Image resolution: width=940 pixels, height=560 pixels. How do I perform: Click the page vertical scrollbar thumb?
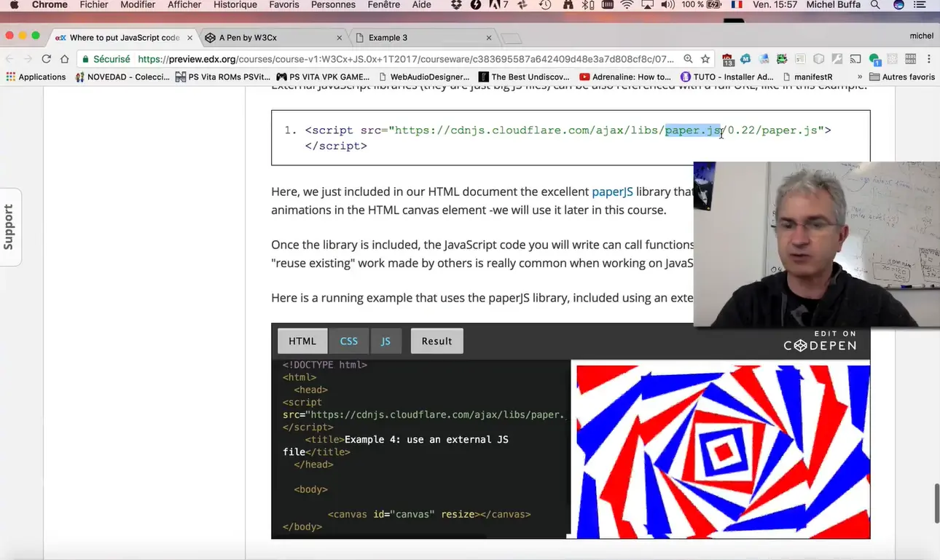pos(937,503)
